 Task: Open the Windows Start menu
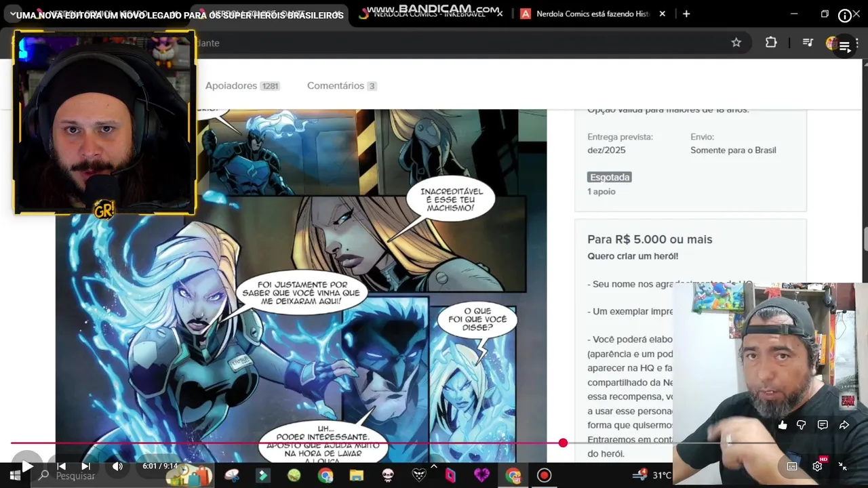[15, 475]
